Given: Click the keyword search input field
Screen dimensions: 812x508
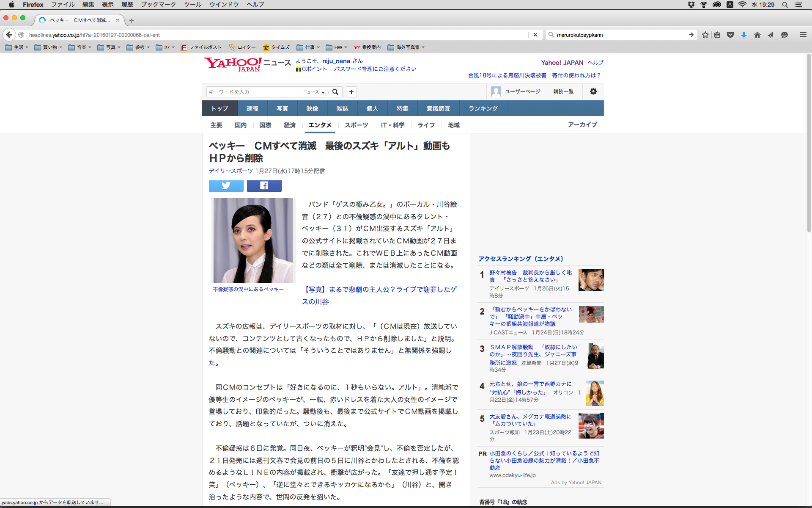Looking at the screenshot, I should click(254, 92).
